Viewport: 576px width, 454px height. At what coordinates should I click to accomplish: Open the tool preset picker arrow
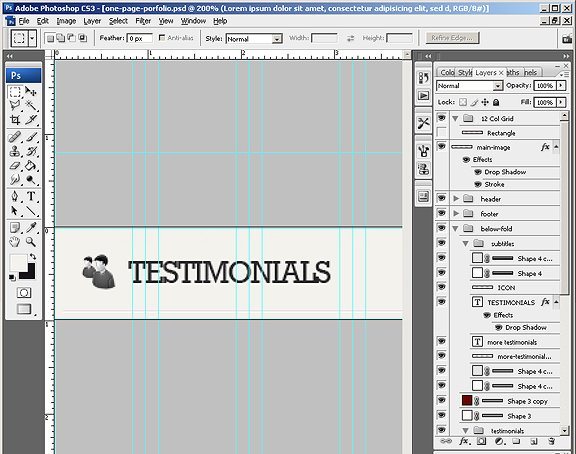click(x=32, y=38)
